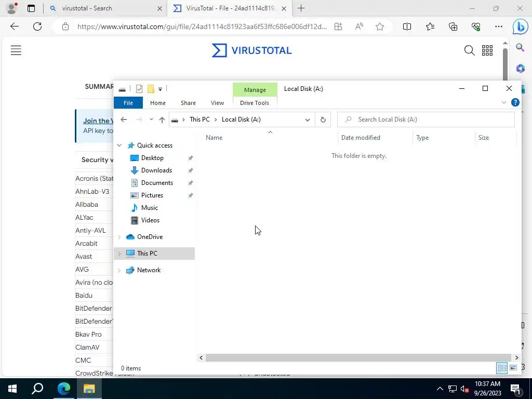Open VirusTotal hamburger menu
Image resolution: width=532 pixels, height=399 pixels.
[16, 50]
